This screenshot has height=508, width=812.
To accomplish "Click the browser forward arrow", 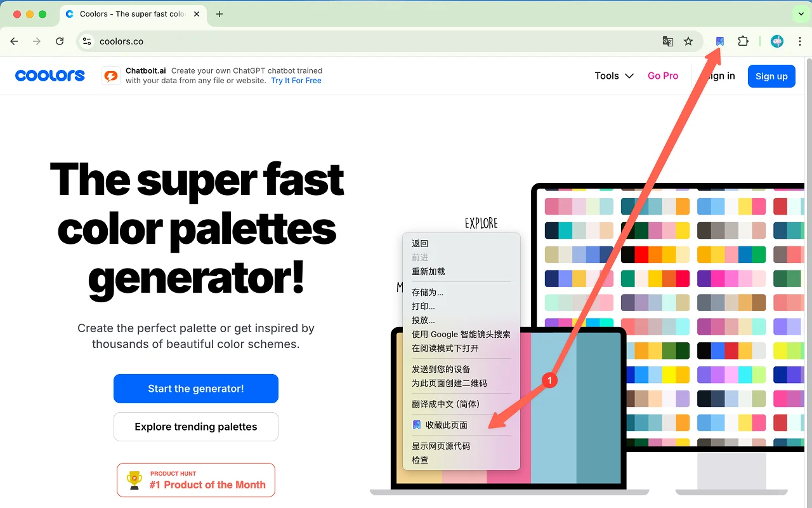I will coord(37,41).
